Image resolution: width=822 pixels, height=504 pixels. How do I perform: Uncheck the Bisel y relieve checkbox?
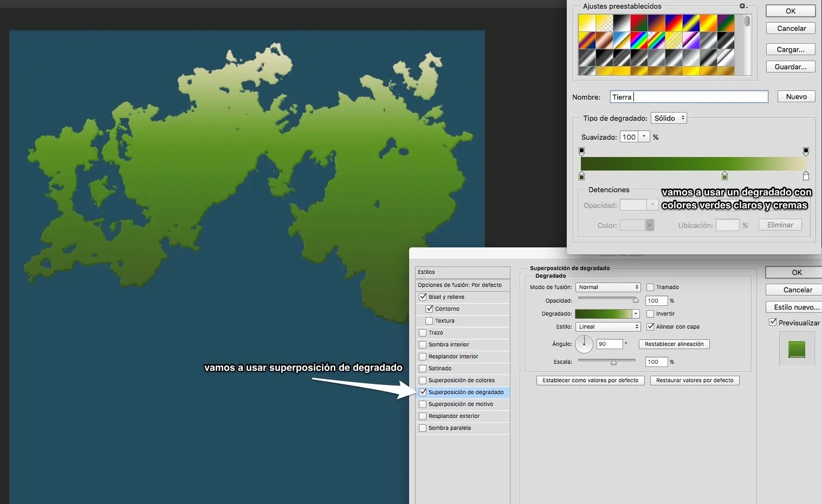click(423, 297)
